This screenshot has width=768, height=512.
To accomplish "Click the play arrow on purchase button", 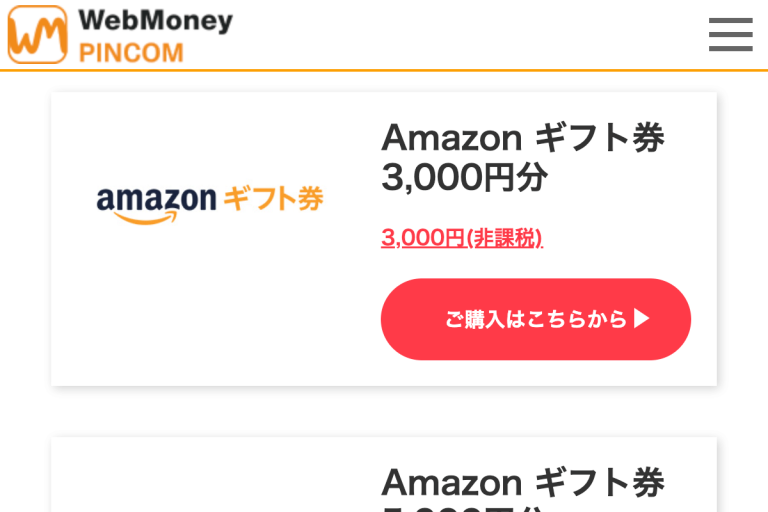I will click(x=642, y=319).
